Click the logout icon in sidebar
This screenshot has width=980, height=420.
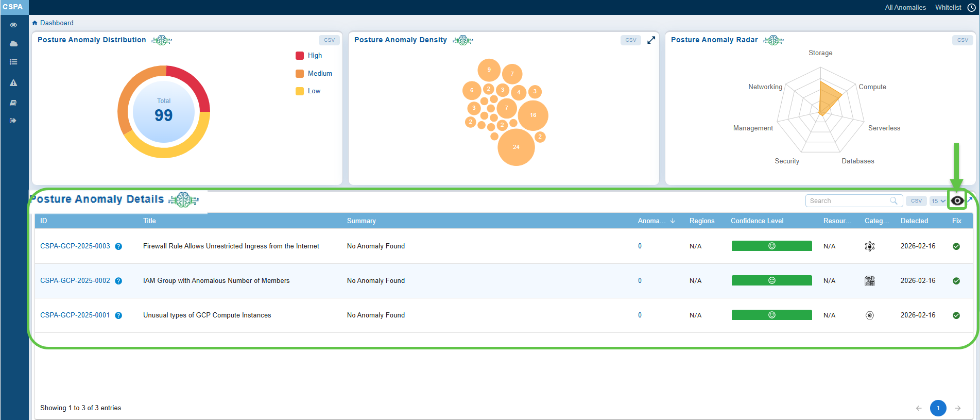[x=13, y=121]
